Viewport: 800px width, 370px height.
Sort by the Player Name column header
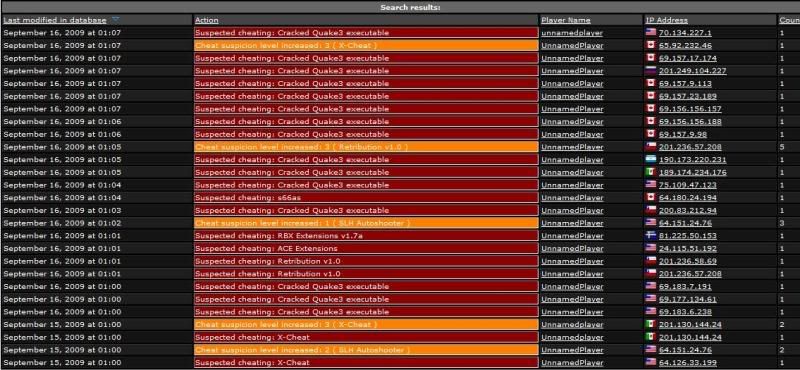566,20
